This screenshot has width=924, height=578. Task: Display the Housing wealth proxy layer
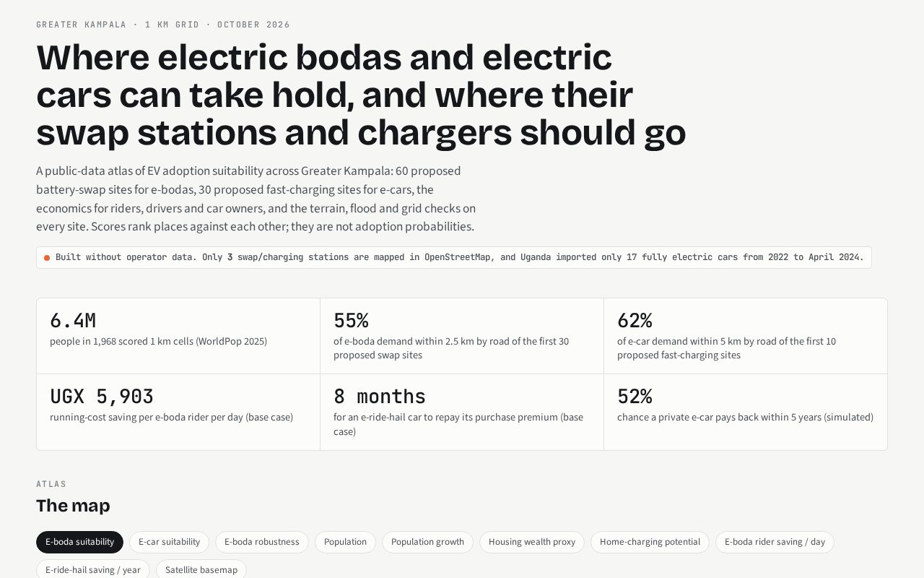pos(532,542)
